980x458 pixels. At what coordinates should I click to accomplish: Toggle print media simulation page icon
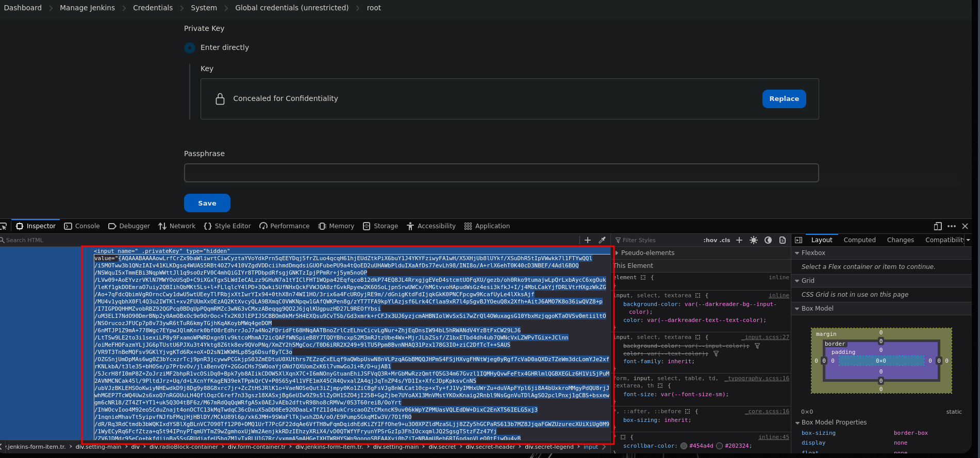coord(783,240)
